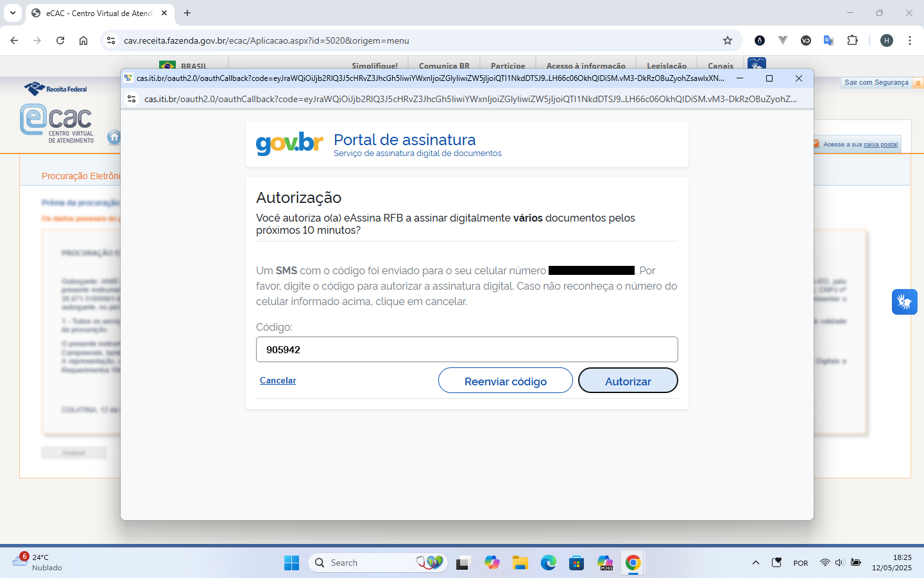Image resolution: width=924 pixels, height=578 pixels.
Task: Click Reenviar código button
Action: coord(505,381)
